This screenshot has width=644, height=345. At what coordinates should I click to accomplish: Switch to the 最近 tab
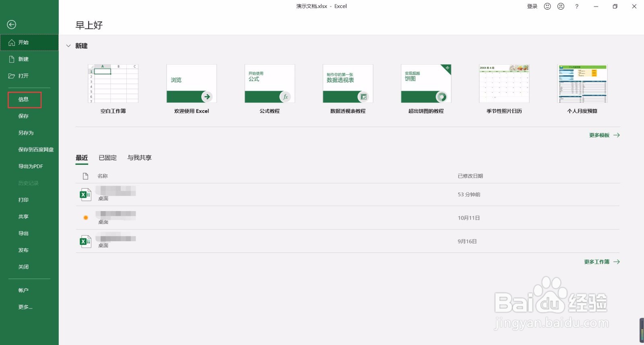[82, 158]
